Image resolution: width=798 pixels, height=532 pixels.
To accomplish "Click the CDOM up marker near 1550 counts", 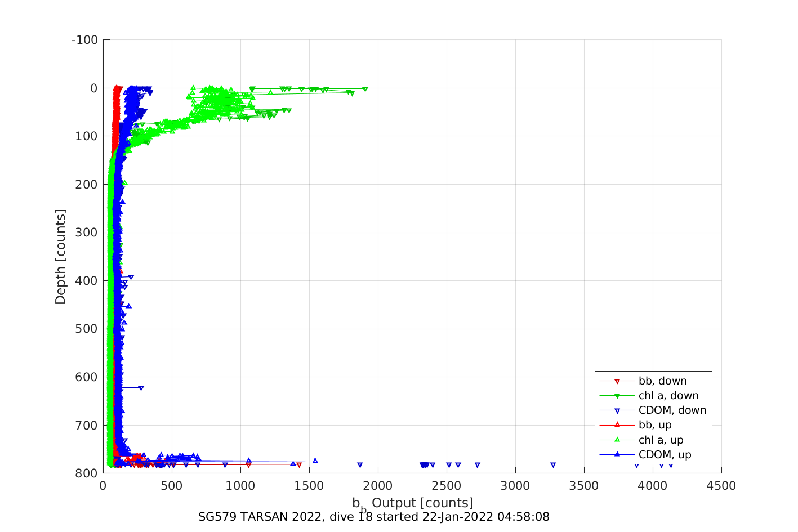I will click(315, 461).
